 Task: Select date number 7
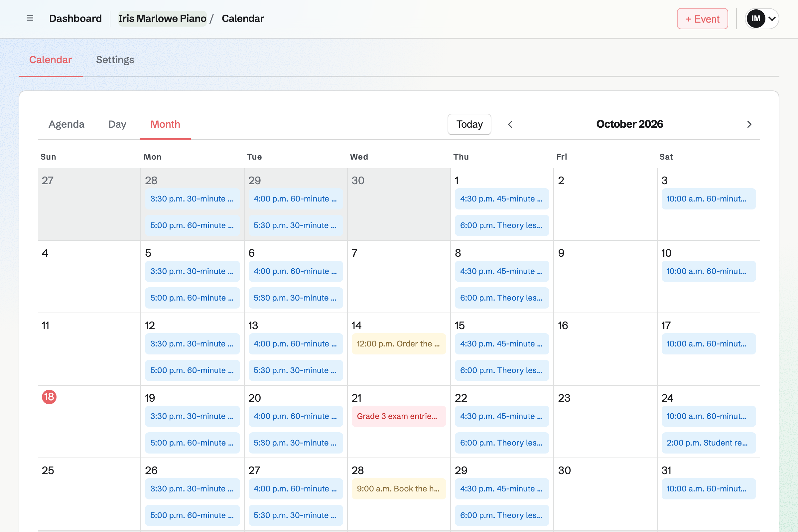click(354, 253)
